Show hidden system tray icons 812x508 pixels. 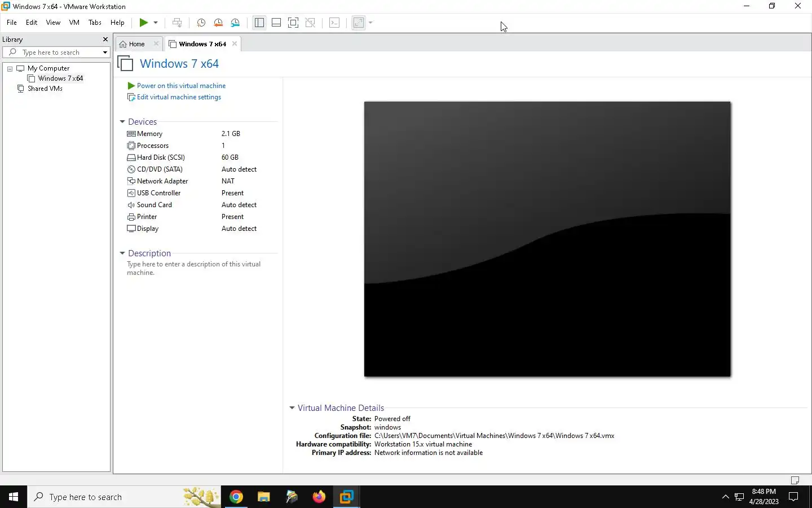(x=725, y=497)
